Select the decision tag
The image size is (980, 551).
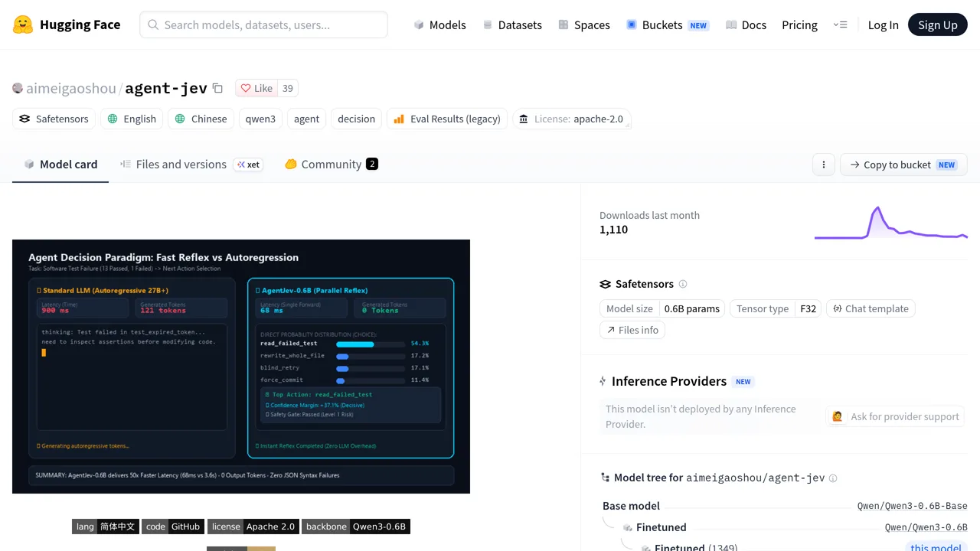pos(356,119)
